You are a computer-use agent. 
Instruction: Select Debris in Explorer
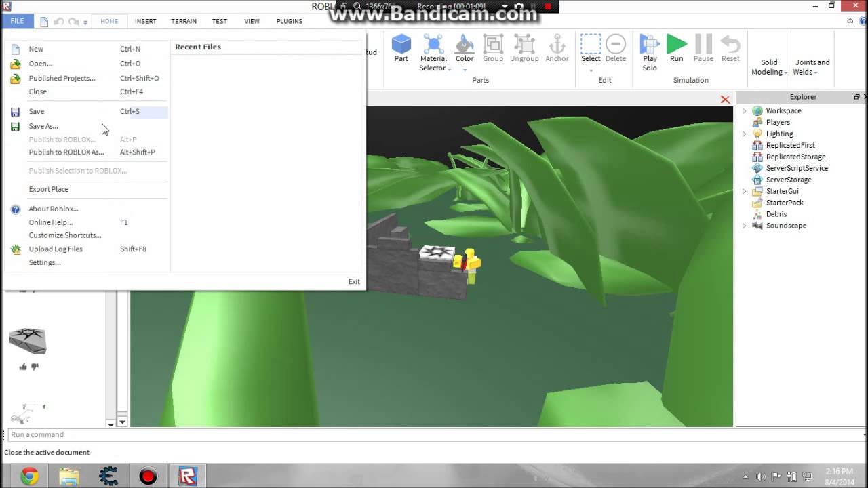coord(776,214)
